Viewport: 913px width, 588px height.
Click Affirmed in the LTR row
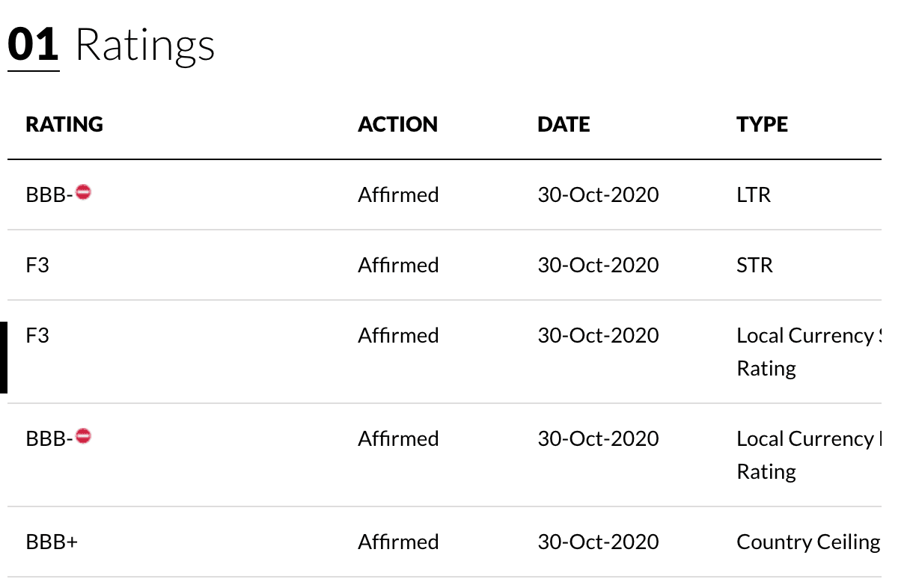pyautogui.click(x=398, y=195)
